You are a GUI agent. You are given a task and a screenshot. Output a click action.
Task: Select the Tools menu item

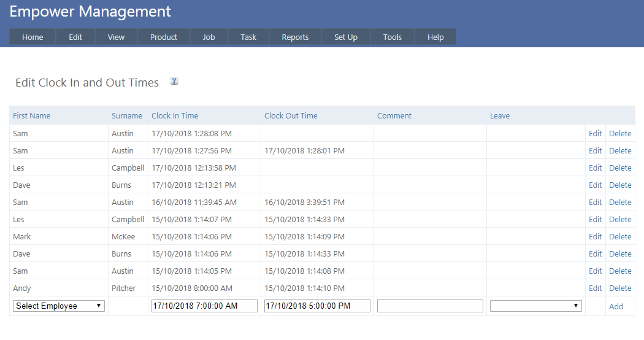(393, 37)
